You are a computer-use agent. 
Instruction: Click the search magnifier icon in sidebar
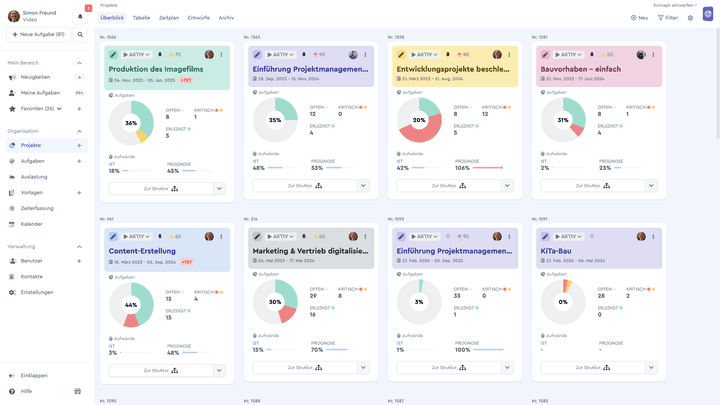coord(80,34)
